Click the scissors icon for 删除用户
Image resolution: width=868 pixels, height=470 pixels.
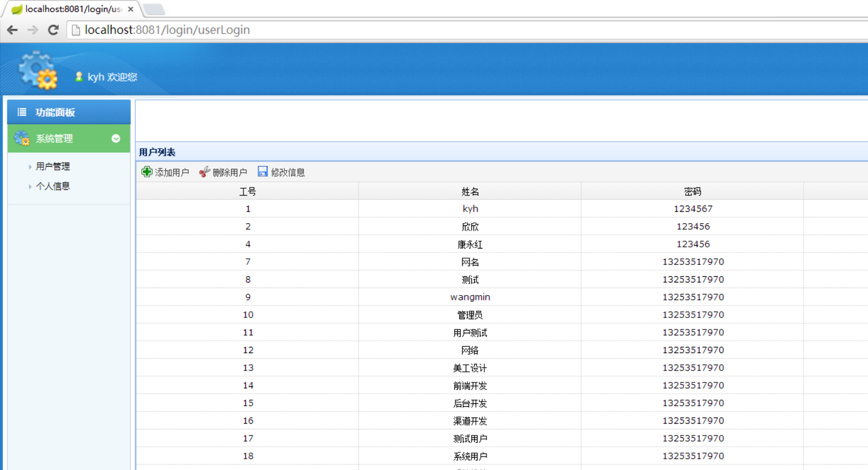205,172
